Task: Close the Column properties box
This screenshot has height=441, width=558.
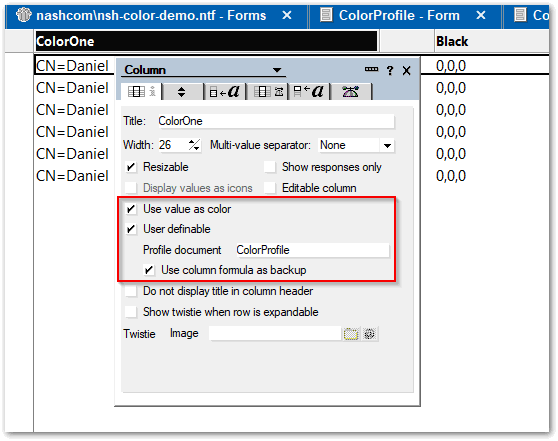Action: 406,70
